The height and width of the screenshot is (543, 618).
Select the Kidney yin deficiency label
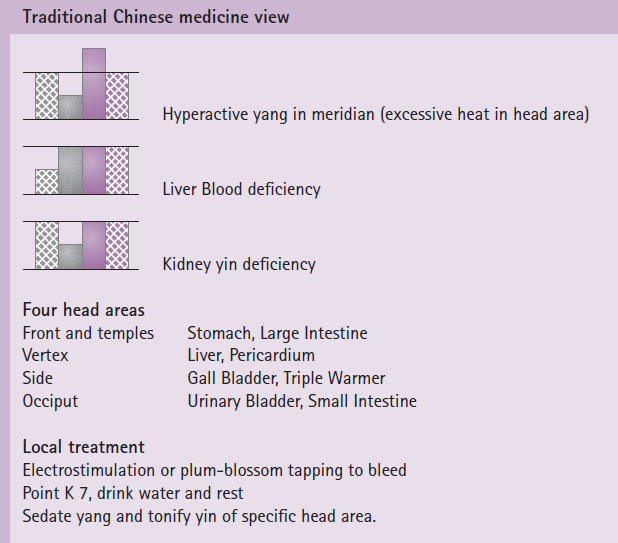click(x=239, y=264)
